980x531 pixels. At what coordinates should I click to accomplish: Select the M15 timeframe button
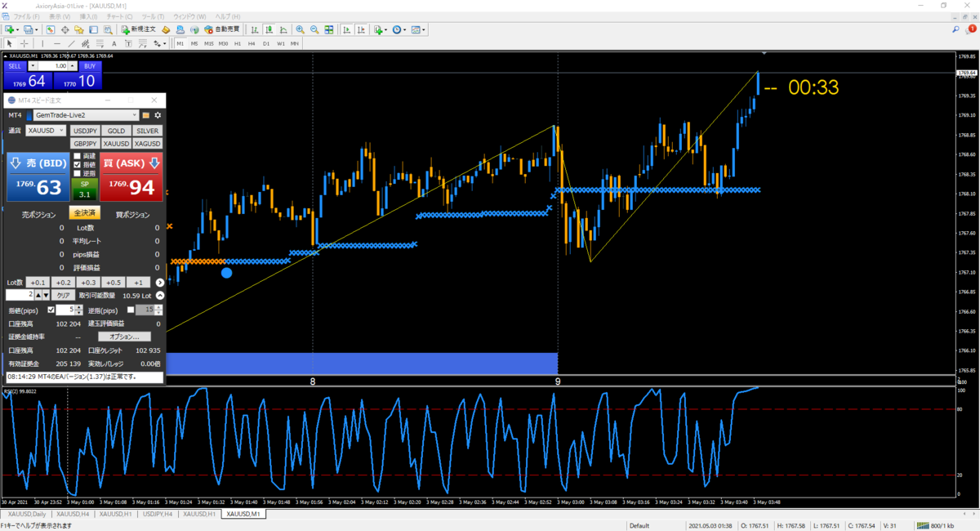(x=208, y=43)
